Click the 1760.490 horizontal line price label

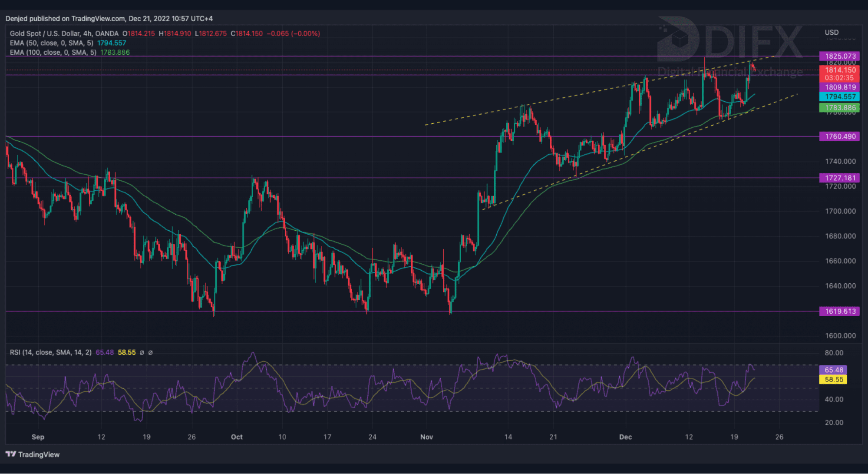tap(839, 136)
